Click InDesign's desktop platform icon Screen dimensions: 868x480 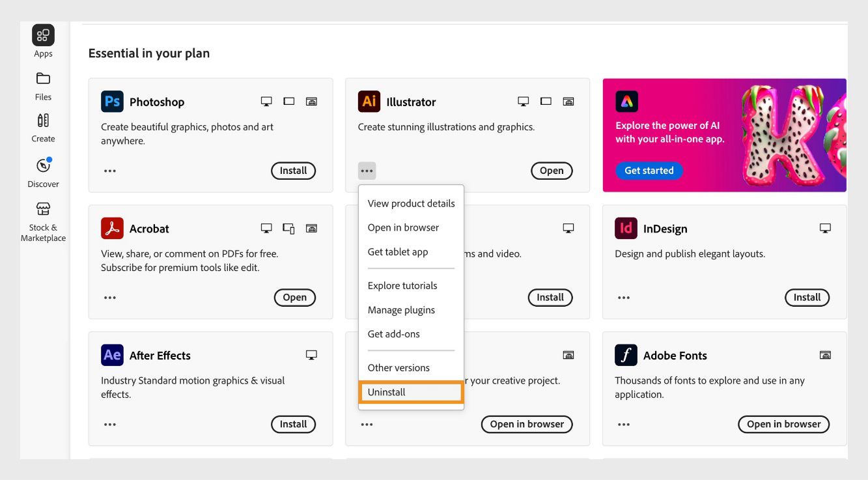tap(825, 229)
